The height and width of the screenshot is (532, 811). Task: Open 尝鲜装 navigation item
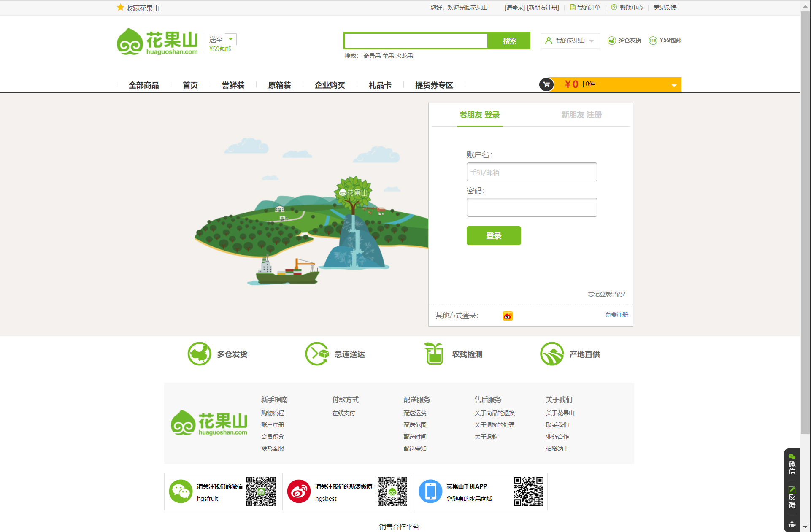tap(233, 85)
